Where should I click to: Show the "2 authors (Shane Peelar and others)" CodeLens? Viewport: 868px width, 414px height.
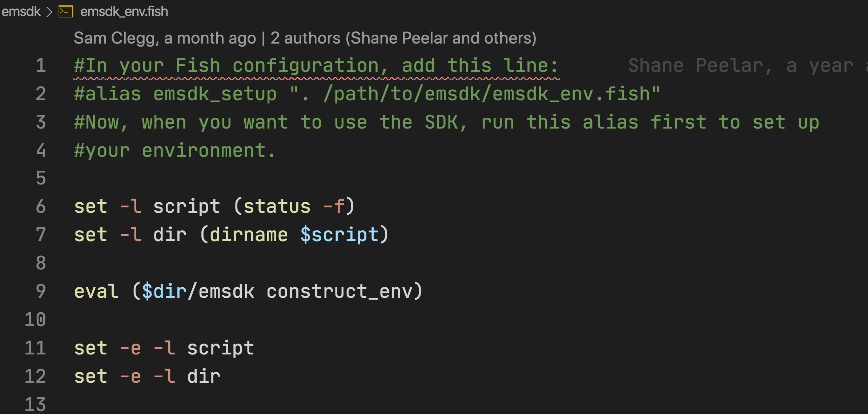click(403, 38)
